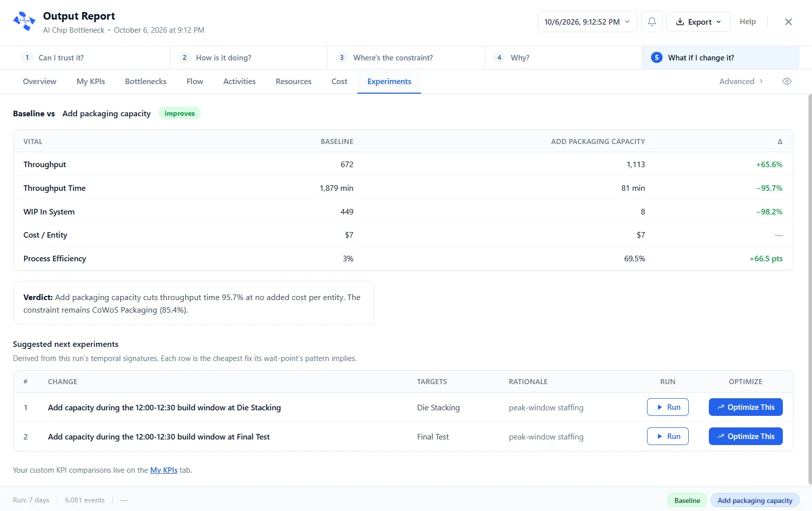Click the Throughput delta +65.6%
This screenshot has width=812, height=511.
pyautogui.click(x=769, y=165)
